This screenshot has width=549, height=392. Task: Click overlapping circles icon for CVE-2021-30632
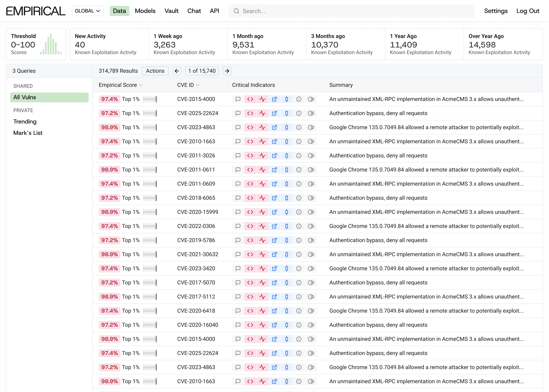(x=311, y=254)
